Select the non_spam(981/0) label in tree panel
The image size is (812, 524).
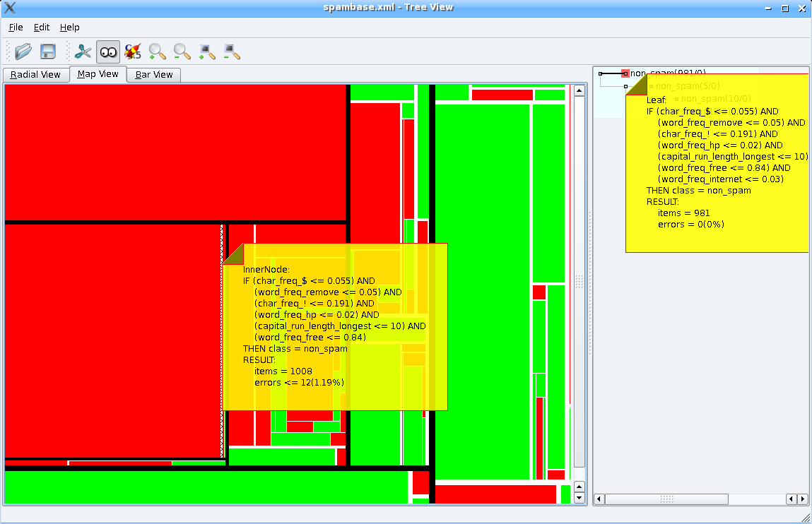(668, 73)
